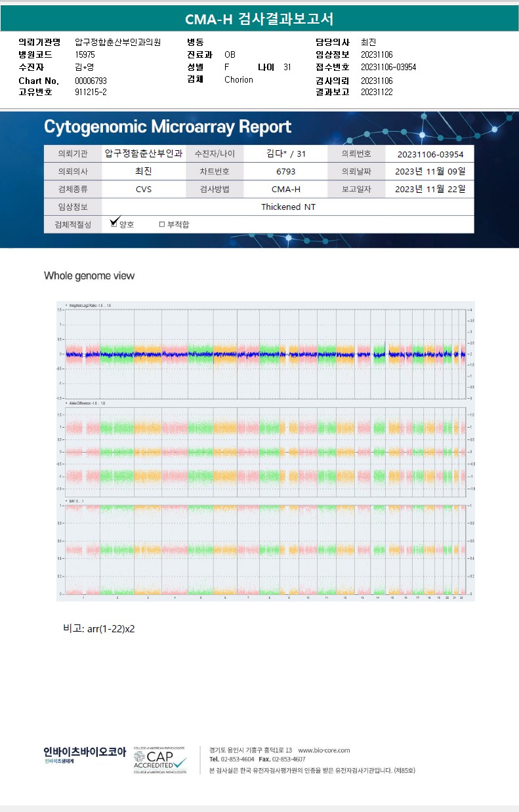Select the Whole genome view heading
The height and width of the screenshot is (812, 519).
click(89, 275)
